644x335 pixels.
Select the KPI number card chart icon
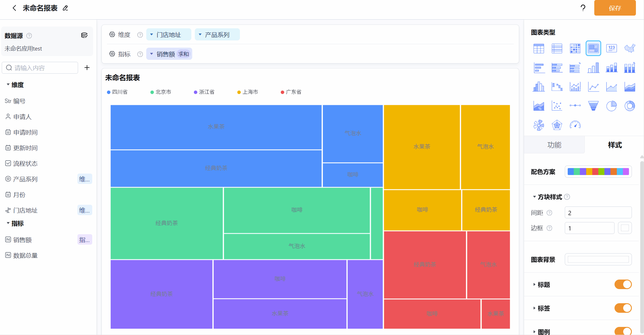coord(611,48)
